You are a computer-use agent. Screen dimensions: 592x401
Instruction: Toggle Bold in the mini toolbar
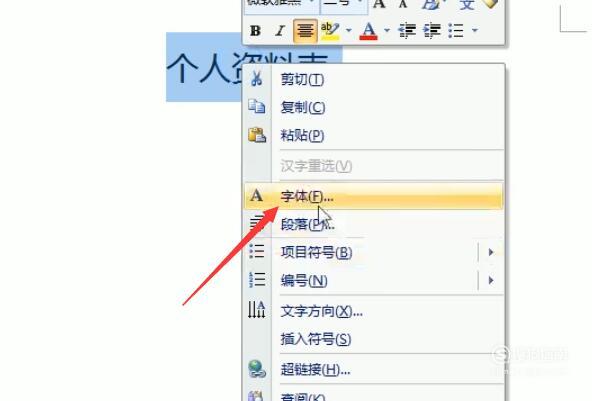[x=256, y=31]
